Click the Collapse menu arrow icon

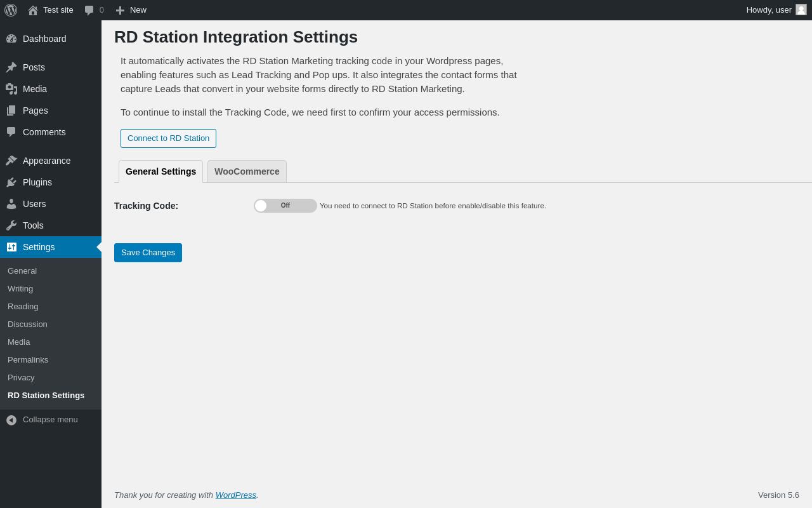[11, 420]
